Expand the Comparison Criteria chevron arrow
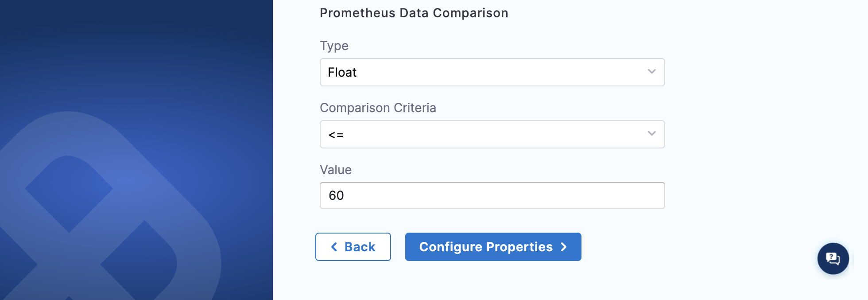Image resolution: width=868 pixels, height=300 pixels. pos(651,134)
